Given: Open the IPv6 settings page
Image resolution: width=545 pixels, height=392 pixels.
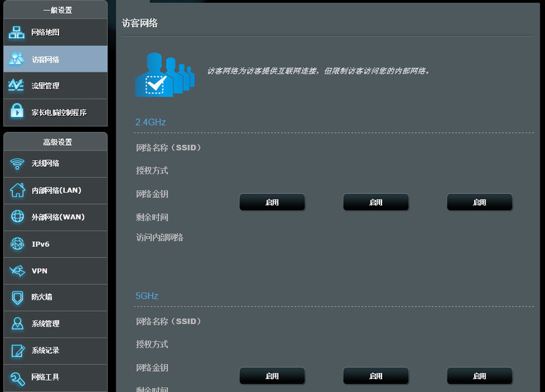Looking at the screenshot, I should (x=54, y=244).
